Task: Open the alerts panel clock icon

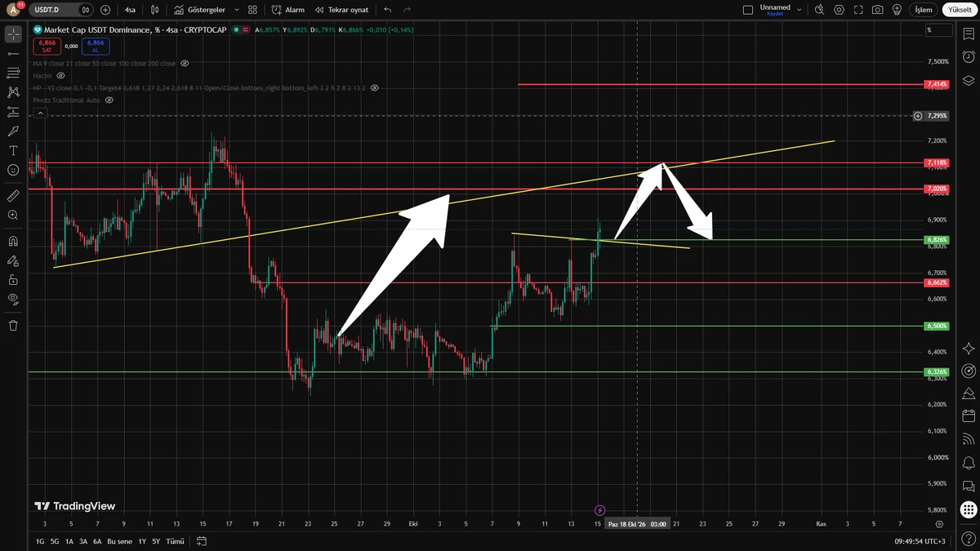Action: 969,57
